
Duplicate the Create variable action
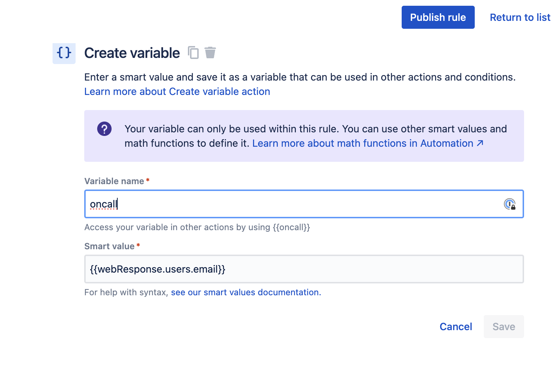click(193, 53)
